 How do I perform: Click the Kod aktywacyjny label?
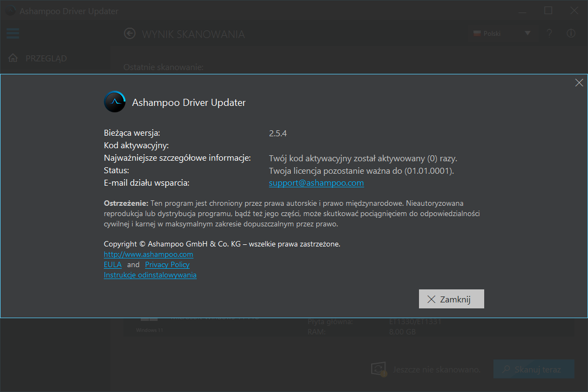(136, 146)
